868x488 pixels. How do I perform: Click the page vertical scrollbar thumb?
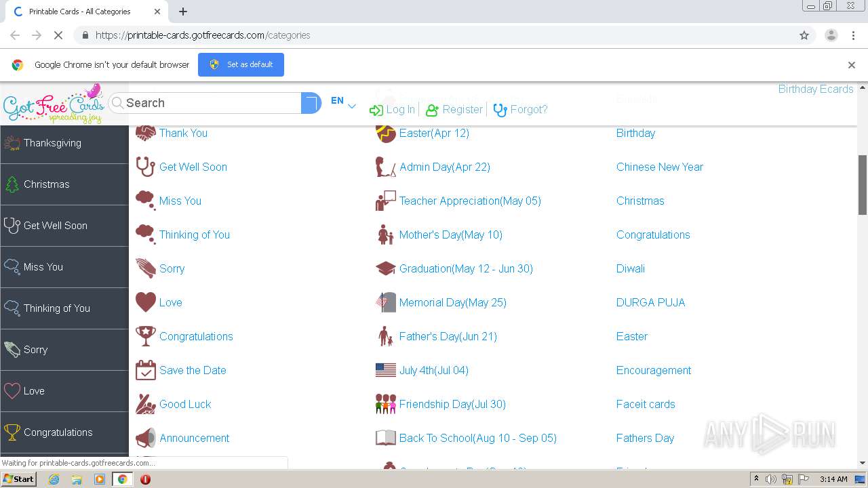point(863,185)
